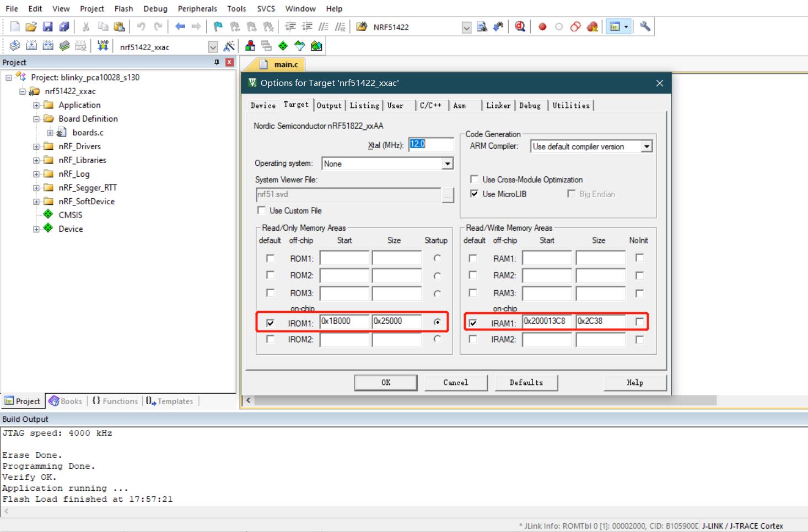
Task: Click the Cancel button
Action: tap(456, 382)
